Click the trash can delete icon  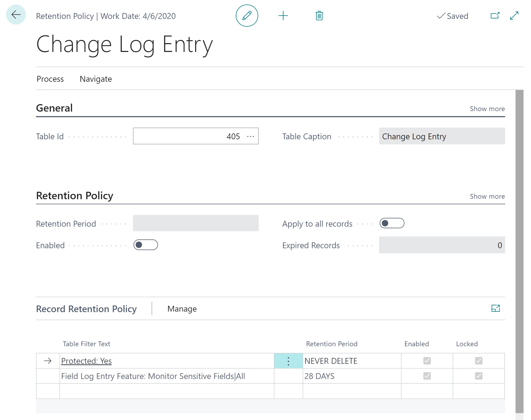point(319,16)
